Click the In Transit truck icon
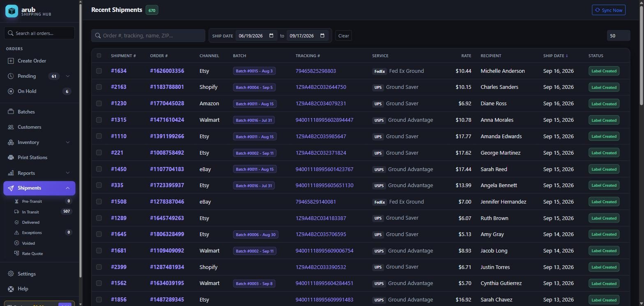The image size is (644, 306). 16,212
